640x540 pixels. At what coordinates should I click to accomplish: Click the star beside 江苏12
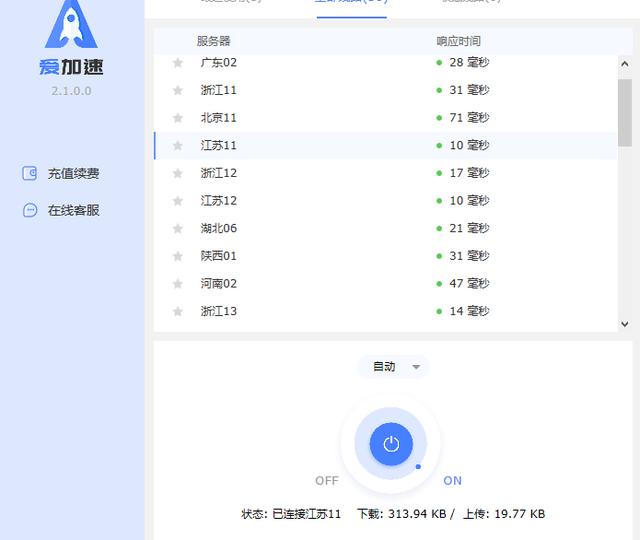(x=178, y=201)
